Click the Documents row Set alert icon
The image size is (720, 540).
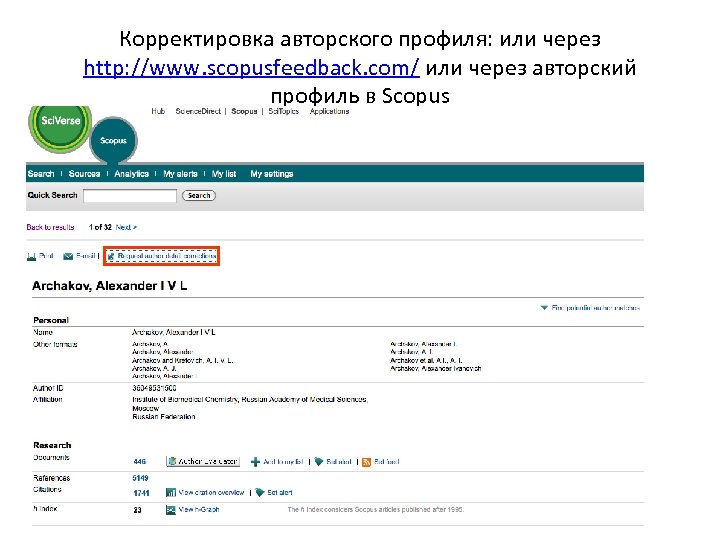[x=319, y=461]
